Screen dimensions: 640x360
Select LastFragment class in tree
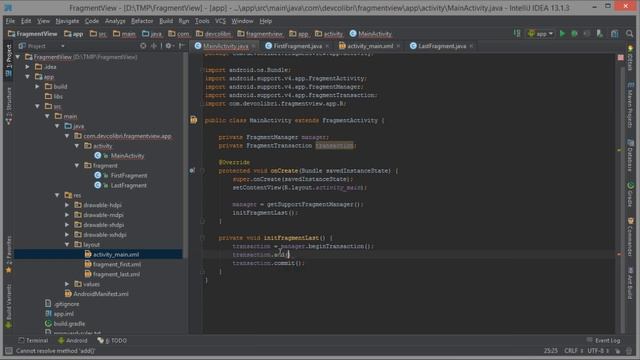coord(129,185)
